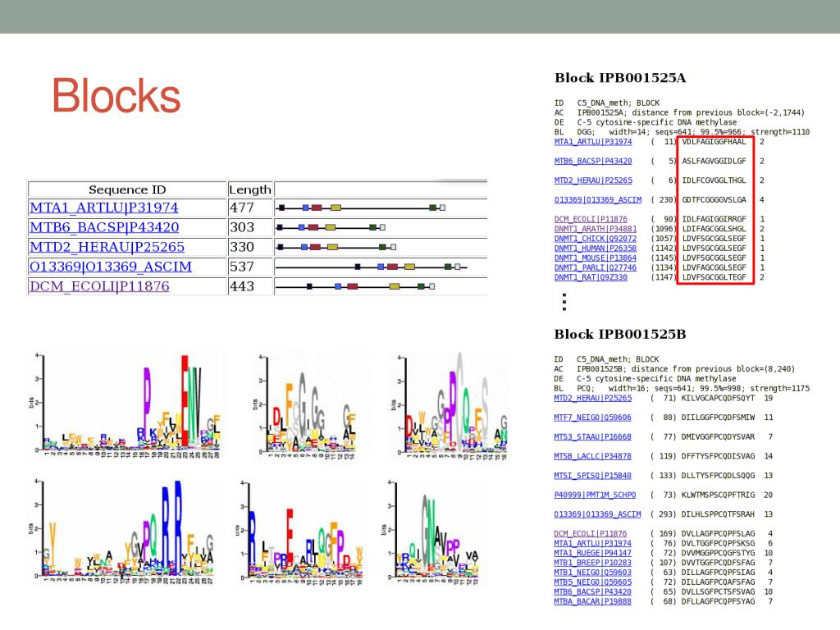Click MTB6_BACSP|P43420 link under Block IPB001525A
The height and width of the screenshot is (630, 840).
593,162
